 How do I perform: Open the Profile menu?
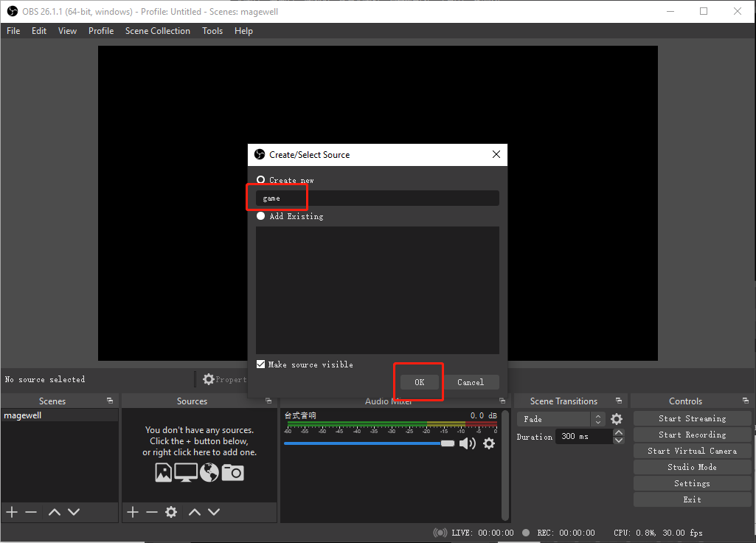pyautogui.click(x=101, y=31)
